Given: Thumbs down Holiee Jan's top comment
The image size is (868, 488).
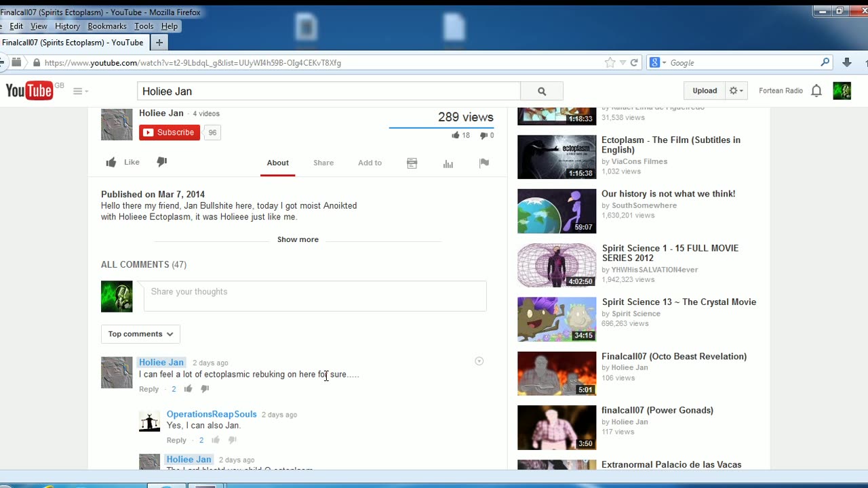Looking at the screenshot, I should click(204, 388).
